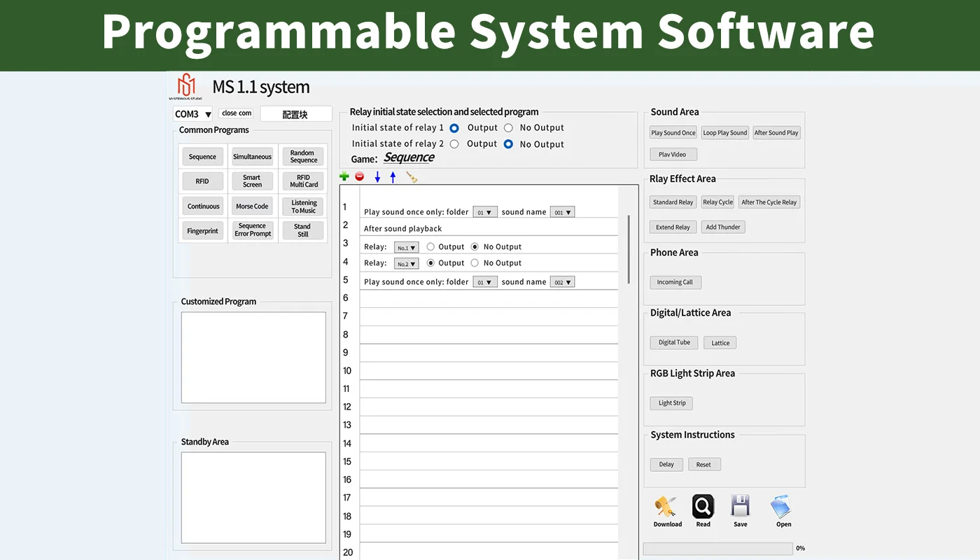Select No Output for initial state of relay 1
The image size is (980, 560).
(x=508, y=128)
